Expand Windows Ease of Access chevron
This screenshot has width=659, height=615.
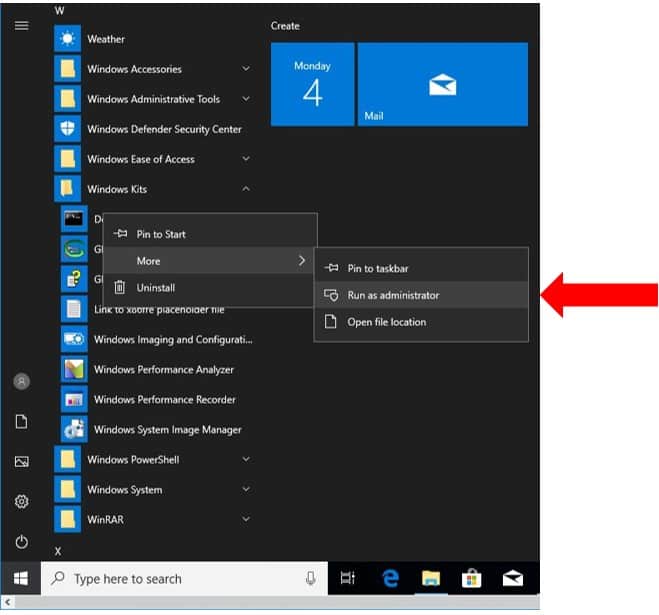click(x=246, y=159)
